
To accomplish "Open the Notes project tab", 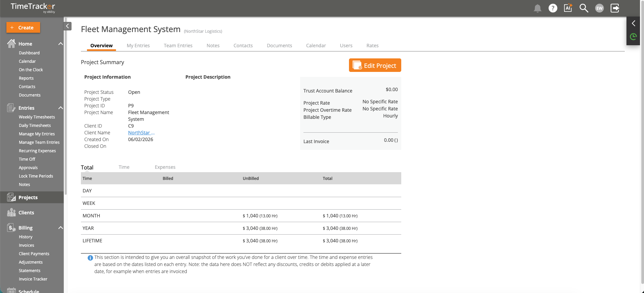I will point(213,46).
